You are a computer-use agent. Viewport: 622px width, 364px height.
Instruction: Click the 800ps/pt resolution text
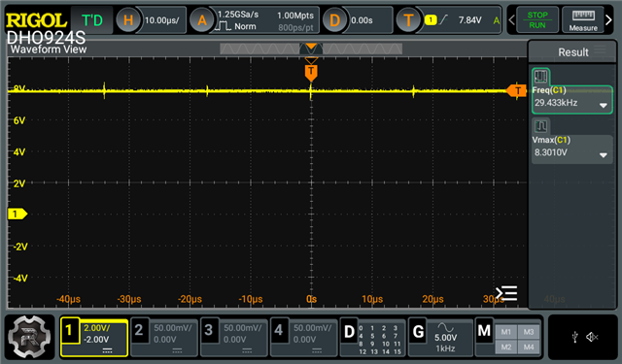click(x=295, y=28)
